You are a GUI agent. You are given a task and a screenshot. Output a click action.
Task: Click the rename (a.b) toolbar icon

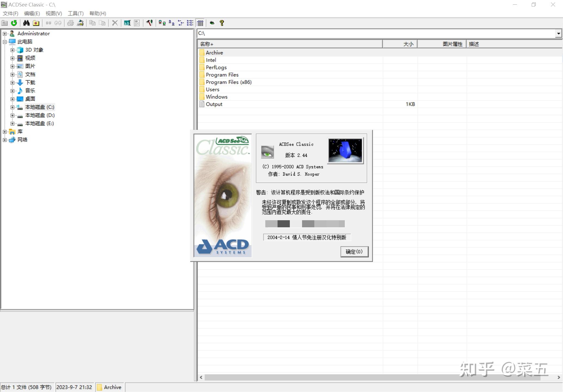tap(127, 23)
